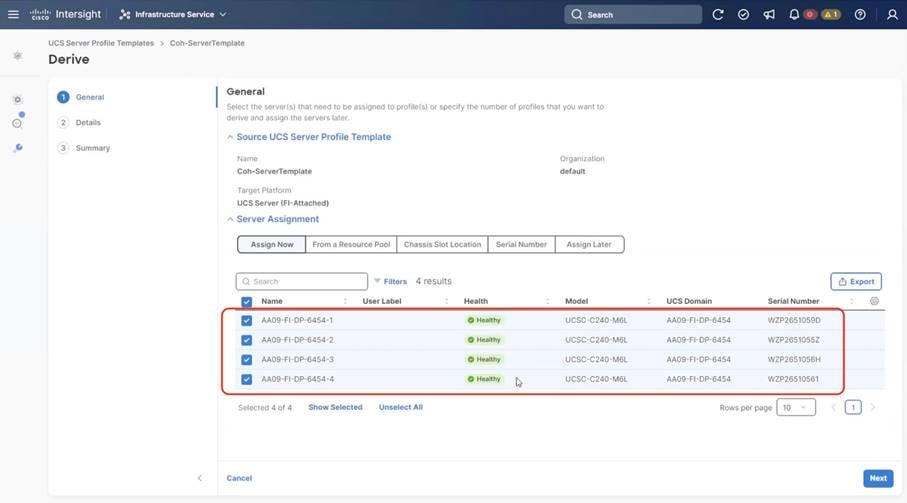The height and width of the screenshot is (503, 907).
Task: Toggle the select-all header checkbox
Action: pos(246,301)
